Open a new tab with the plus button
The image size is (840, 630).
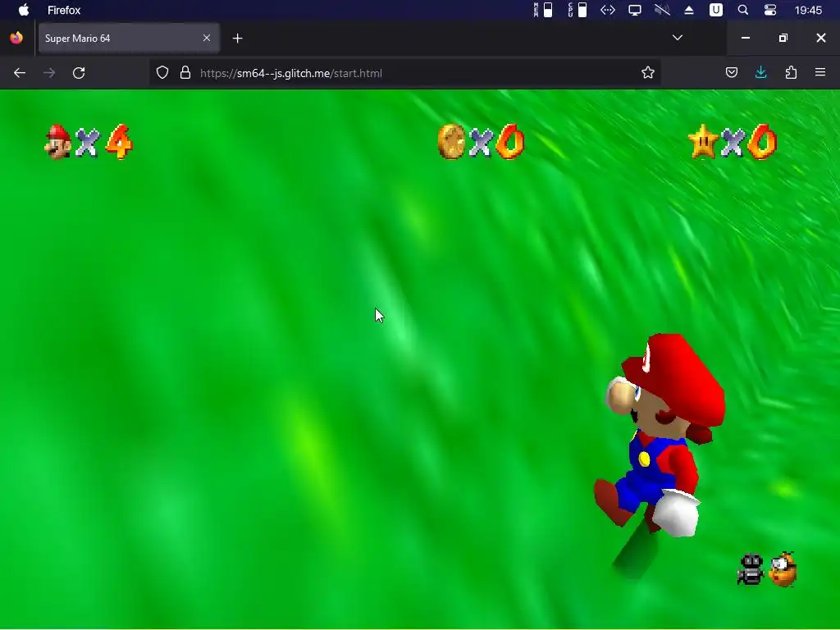pyautogui.click(x=238, y=38)
